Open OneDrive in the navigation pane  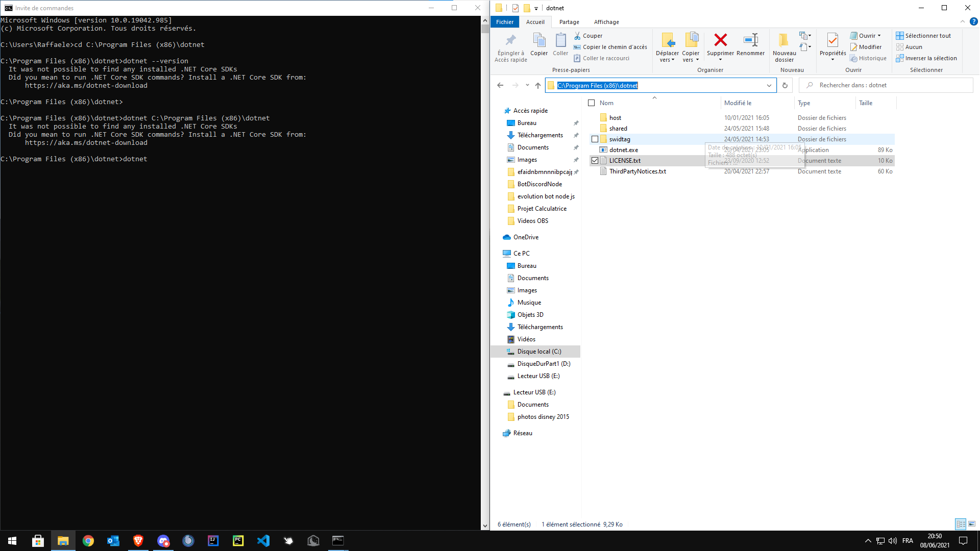click(526, 237)
